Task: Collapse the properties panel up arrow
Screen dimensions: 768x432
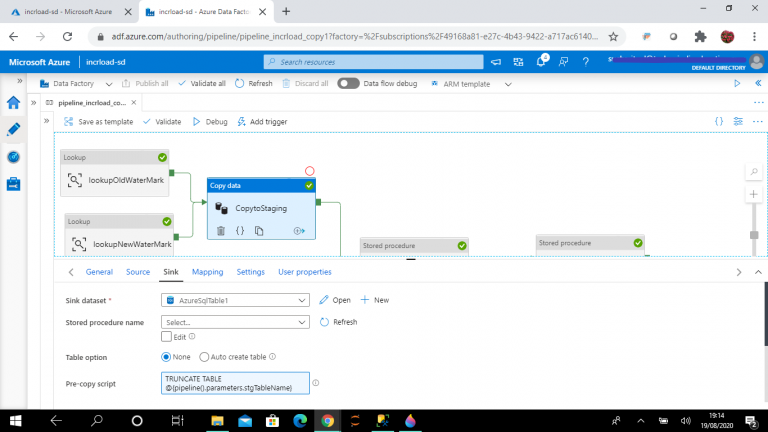Action: (x=758, y=272)
